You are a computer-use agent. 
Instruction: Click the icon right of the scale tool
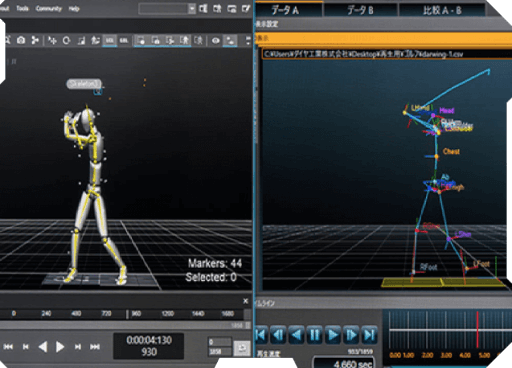(x=95, y=40)
